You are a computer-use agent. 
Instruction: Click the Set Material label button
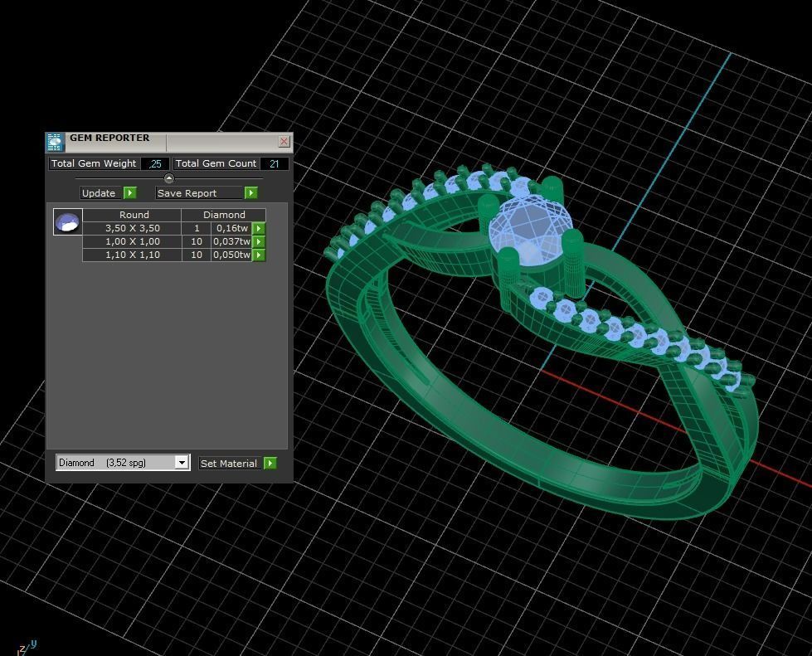click(229, 464)
